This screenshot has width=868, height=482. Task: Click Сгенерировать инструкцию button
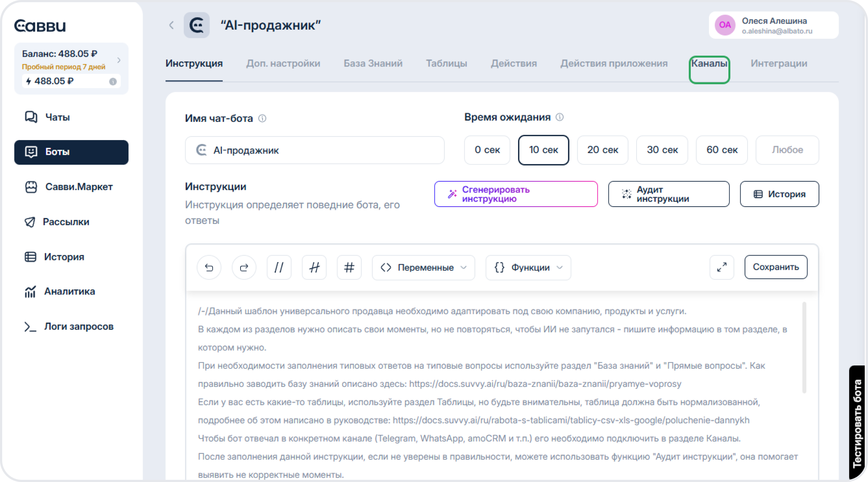click(x=516, y=194)
